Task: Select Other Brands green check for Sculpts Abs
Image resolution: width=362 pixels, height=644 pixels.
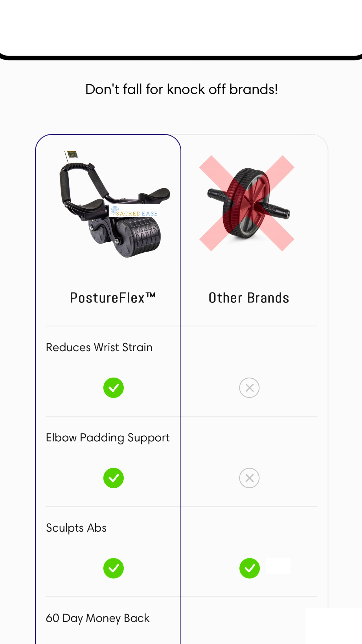Action: pos(249,568)
